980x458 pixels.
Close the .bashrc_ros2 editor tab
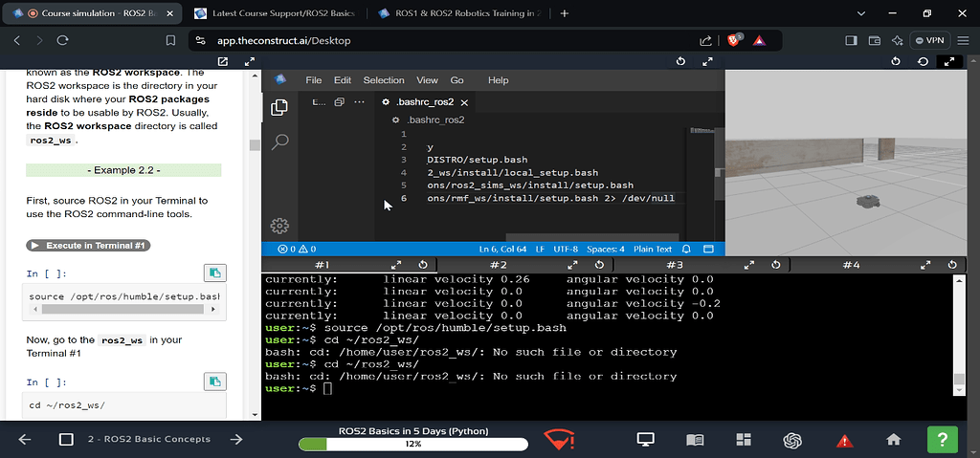464,102
